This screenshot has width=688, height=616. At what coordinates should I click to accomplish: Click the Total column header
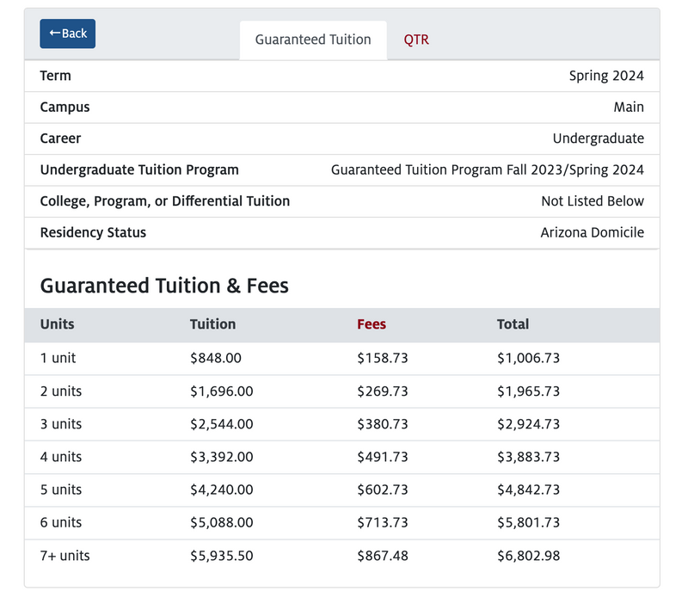click(x=513, y=324)
